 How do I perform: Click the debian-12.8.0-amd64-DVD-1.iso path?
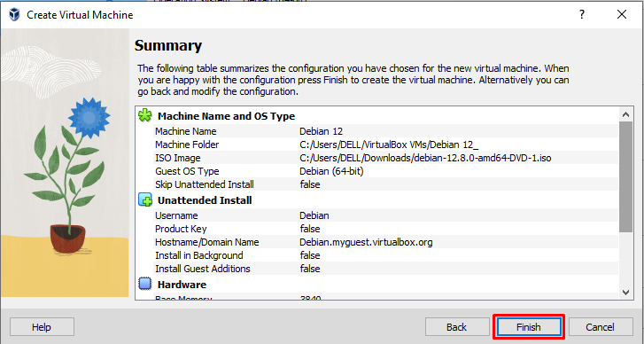tap(425, 158)
